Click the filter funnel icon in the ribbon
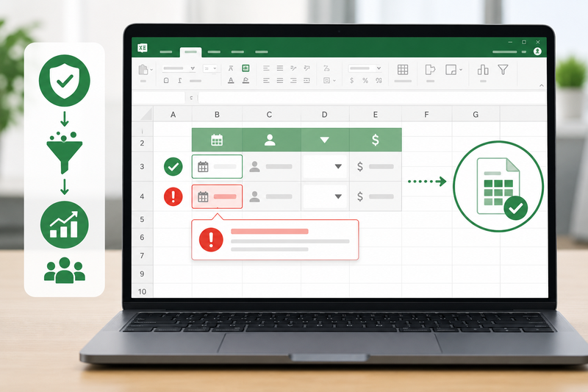 (x=503, y=69)
